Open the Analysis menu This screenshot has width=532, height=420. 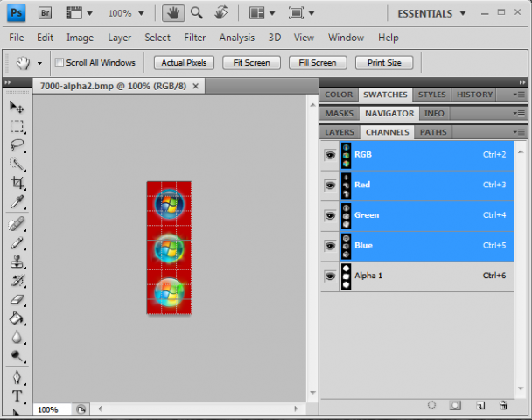click(237, 38)
